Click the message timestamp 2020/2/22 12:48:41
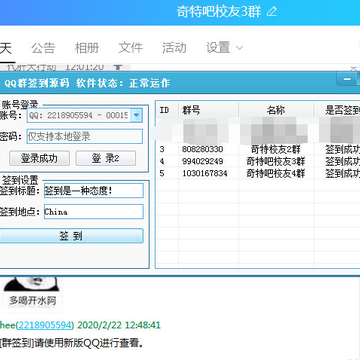The image size is (360, 360). (x=119, y=325)
